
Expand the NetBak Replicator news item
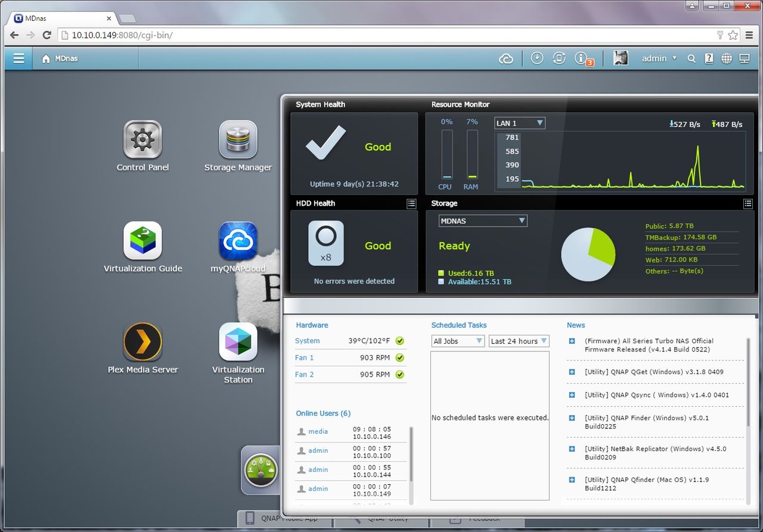click(572, 449)
